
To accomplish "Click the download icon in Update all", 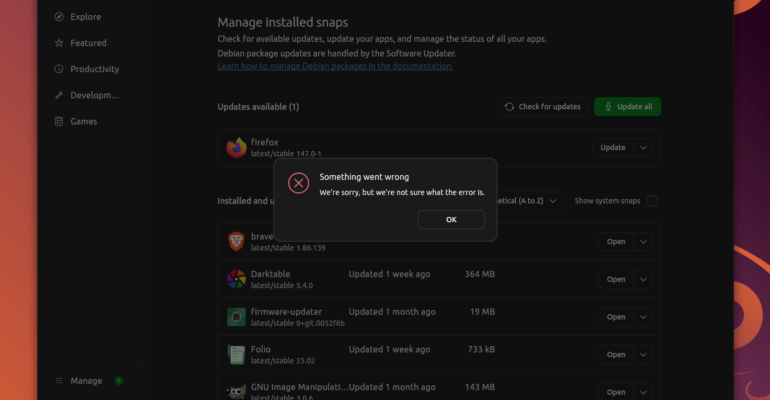I will pyautogui.click(x=608, y=107).
